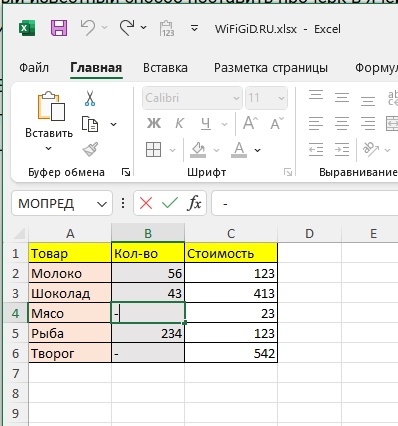Screen dimensions: 398x426
Task: Open the Шрифт dialog launcher
Action: (x=288, y=172)
